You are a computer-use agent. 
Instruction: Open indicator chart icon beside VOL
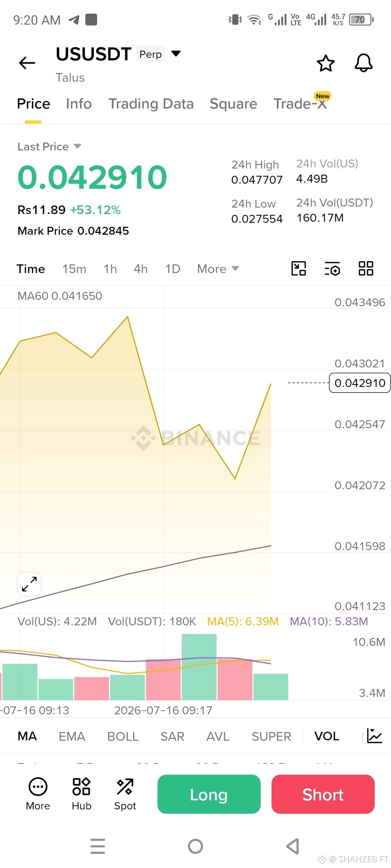point(374,736)
